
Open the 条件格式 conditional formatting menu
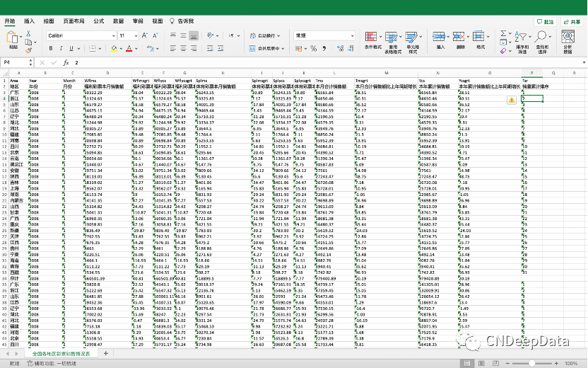point(372,40)
